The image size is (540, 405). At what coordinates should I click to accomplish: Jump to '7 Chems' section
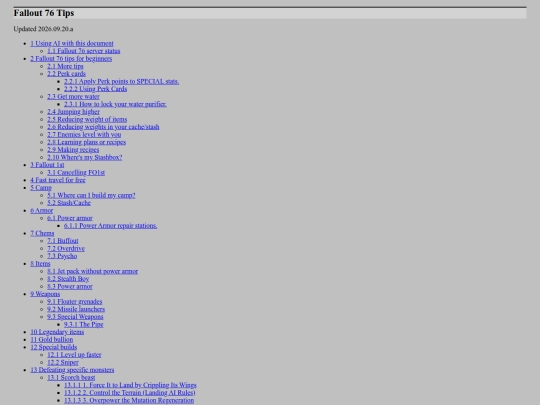pyautogui.click(x=42, y=233)
